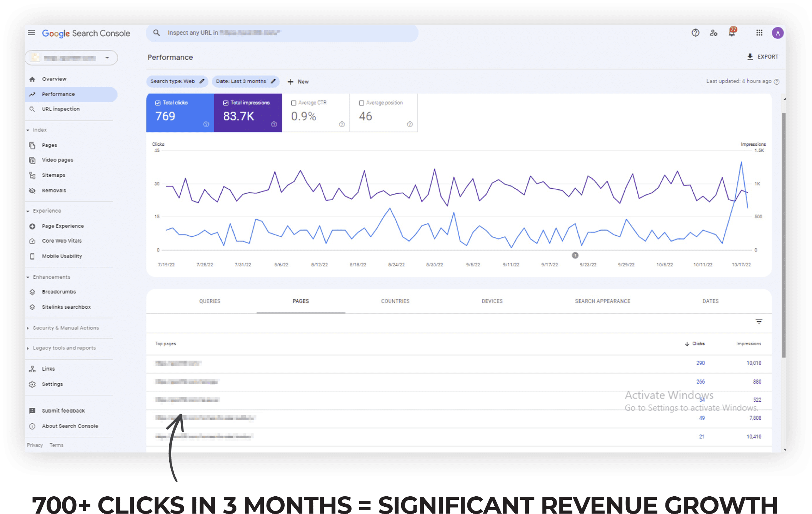Screen dimensions: 812x514
Task: Edit the Date Last 3 months pencil
Action: (x=273, y=81)
